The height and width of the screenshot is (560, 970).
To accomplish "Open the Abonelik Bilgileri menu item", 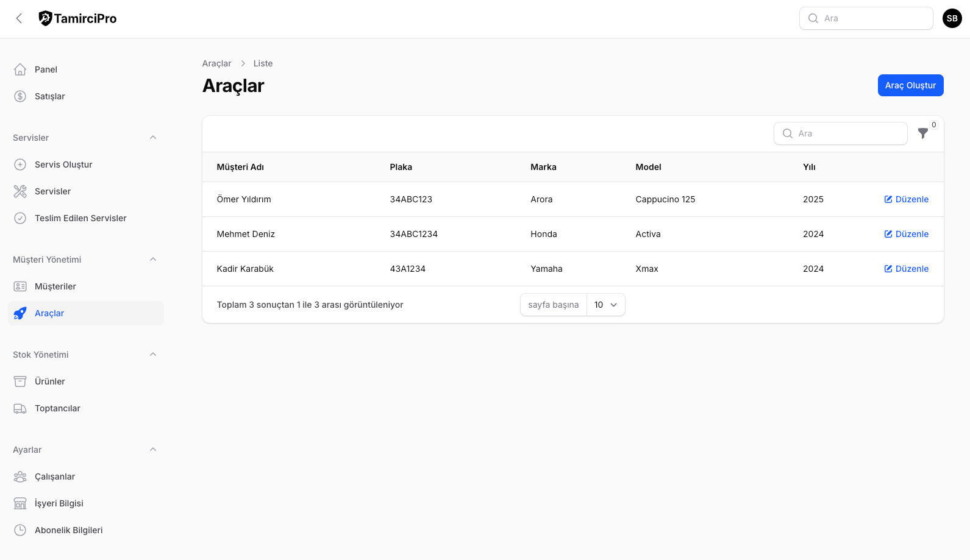I will coord(68,530).
